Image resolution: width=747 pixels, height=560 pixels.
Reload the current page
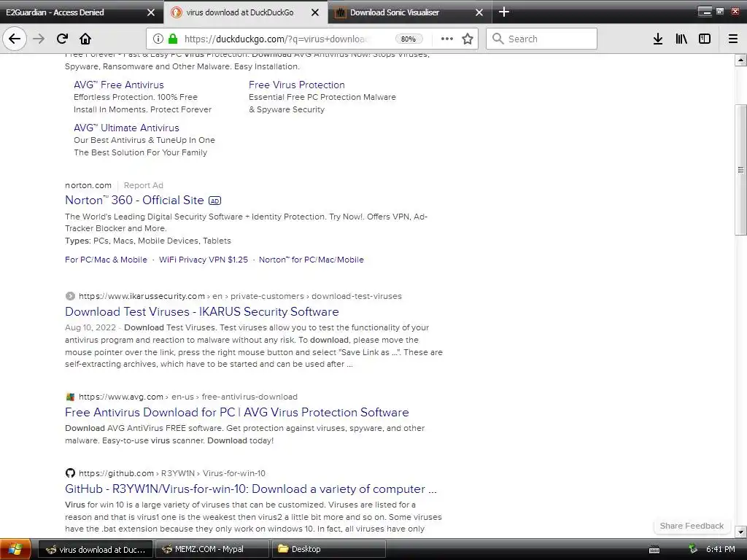point(62,39)
